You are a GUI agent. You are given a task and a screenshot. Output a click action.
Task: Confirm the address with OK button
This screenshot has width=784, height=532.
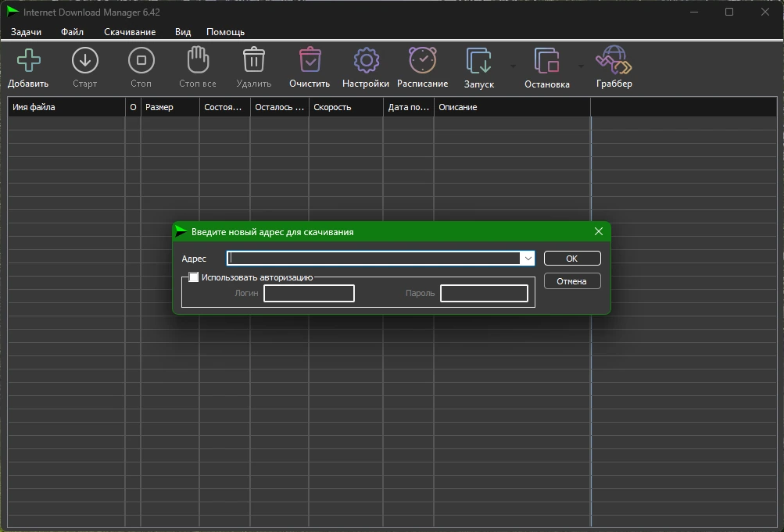[572, 259]
